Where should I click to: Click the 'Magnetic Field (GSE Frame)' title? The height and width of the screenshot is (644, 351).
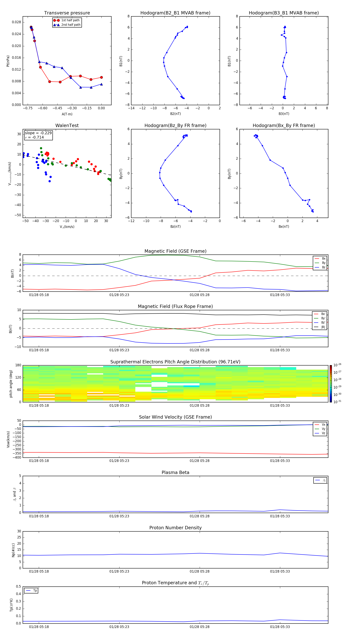tap(175, 251)
